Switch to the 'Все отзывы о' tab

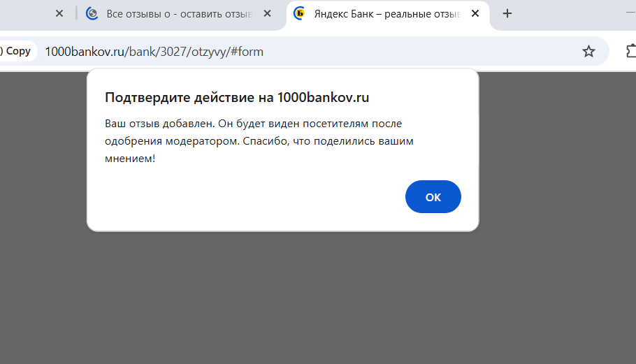(x=175, y=13)
